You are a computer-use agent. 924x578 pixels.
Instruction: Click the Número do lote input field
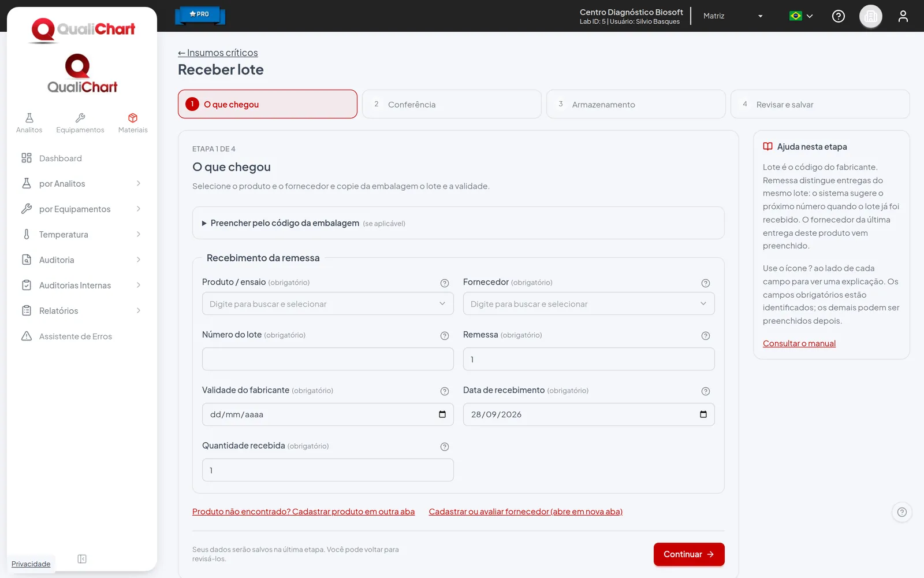click(x=328, y=359)
